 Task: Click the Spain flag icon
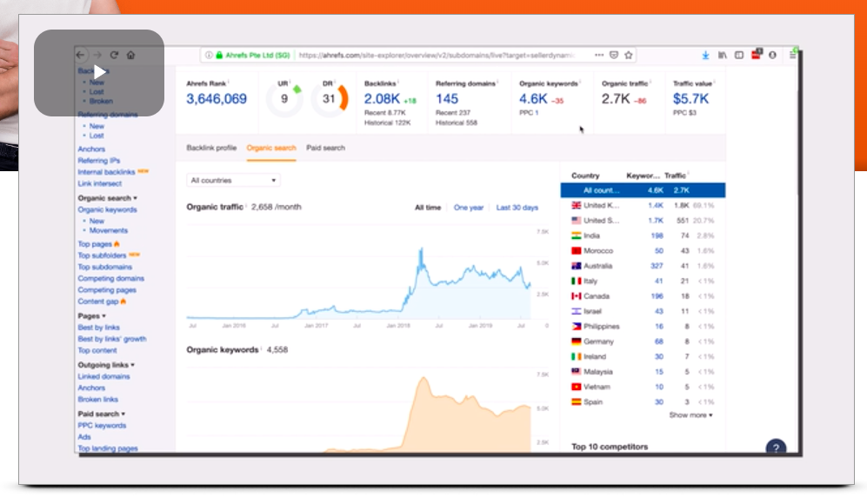(577, 401)
